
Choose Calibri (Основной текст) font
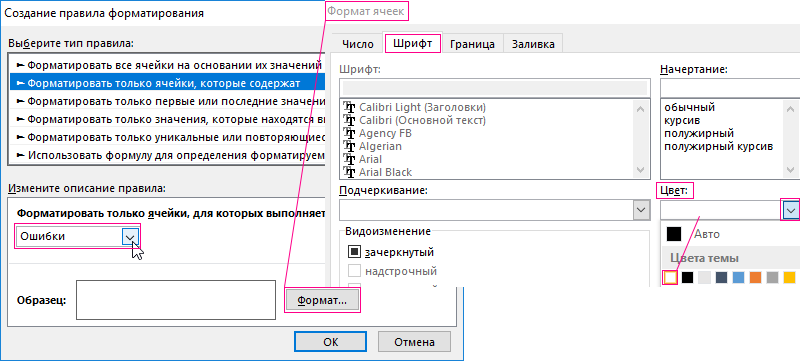(x=422, y=120)
